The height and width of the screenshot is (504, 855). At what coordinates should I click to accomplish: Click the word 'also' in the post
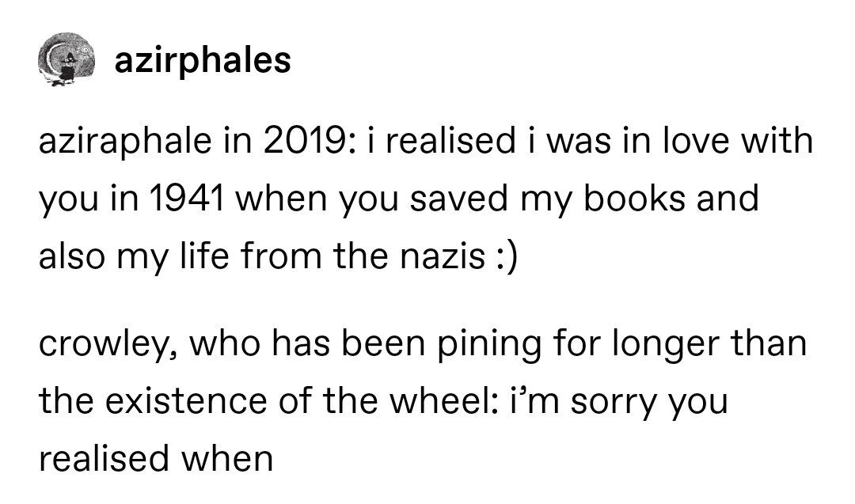tap(70, 256)
